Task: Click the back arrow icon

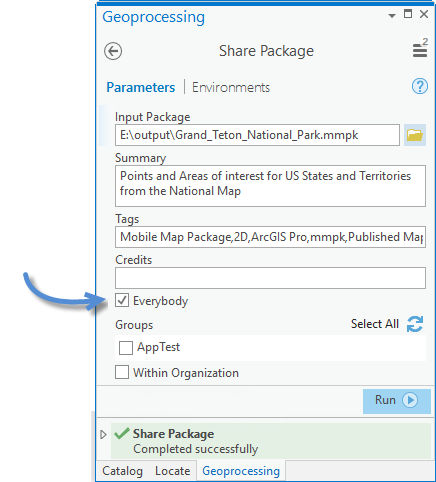Action: (x=113, y=51)
